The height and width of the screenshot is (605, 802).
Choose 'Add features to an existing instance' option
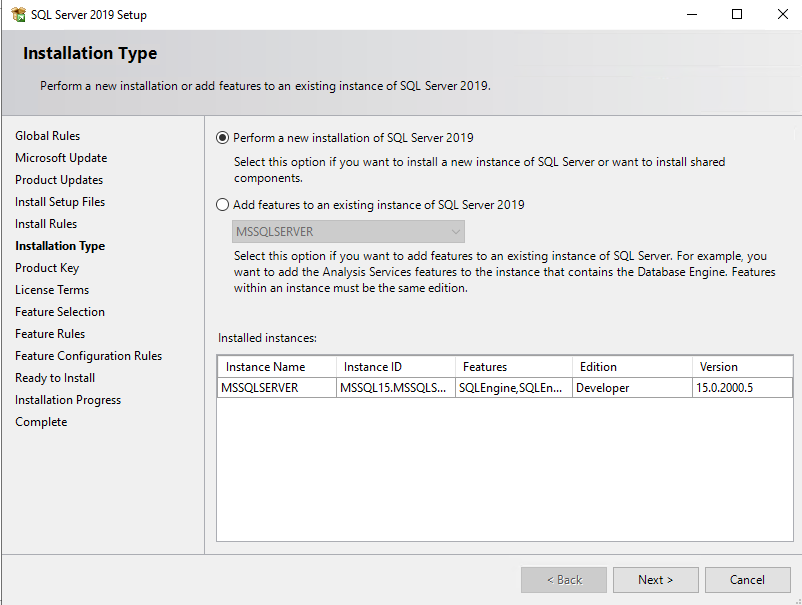223,205
